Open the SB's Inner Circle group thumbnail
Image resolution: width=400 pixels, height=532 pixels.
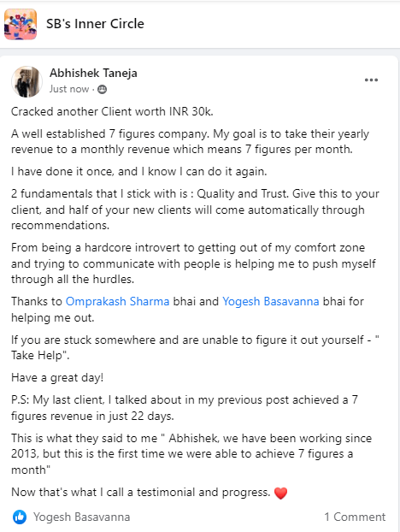[21, 24]
